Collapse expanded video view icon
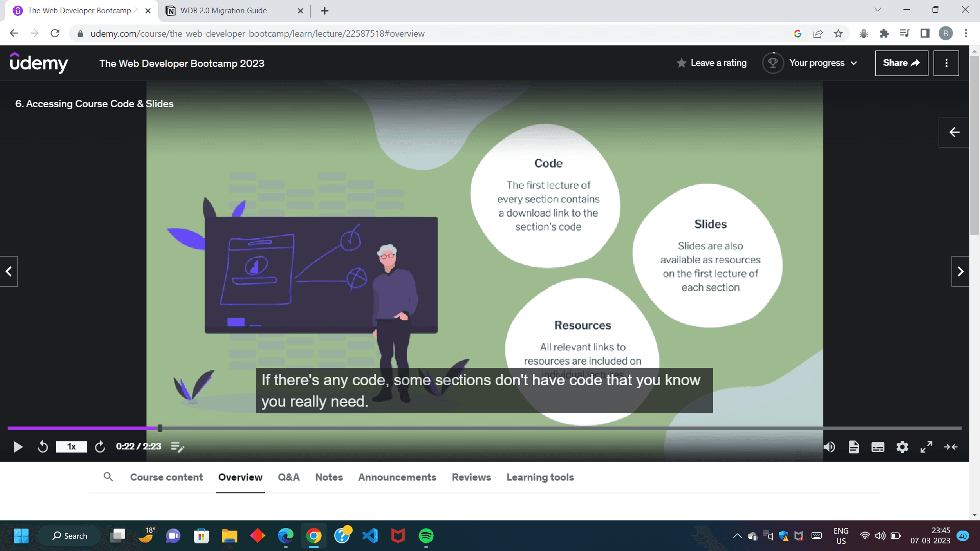980x551 pixels. (x=951, y=447)
